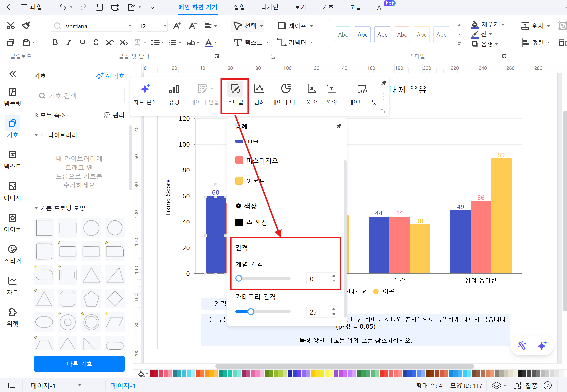Click the 데이터 포맷 icon

[362, 89]
